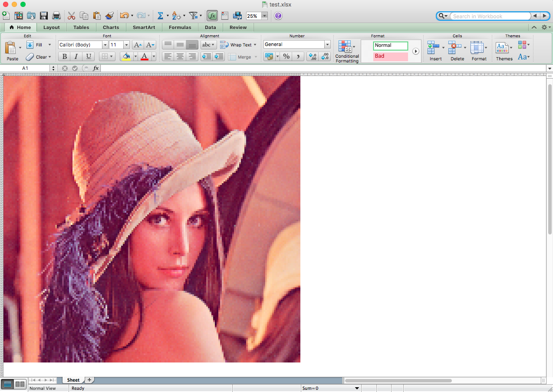The width and height of the screenshot is (553, 392).
Task: Increase font size with large A icon
Action: [138, 45]
